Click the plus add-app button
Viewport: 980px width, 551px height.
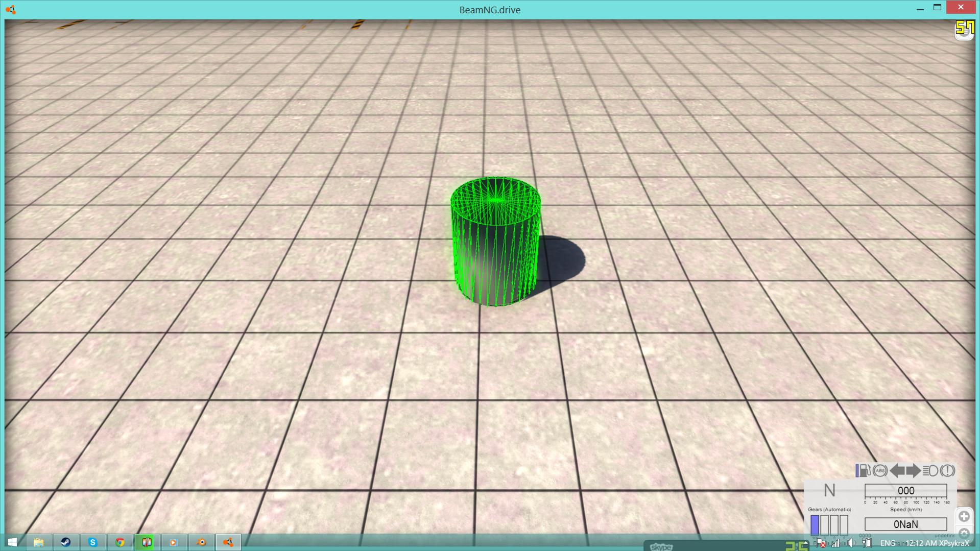point(964,516)
